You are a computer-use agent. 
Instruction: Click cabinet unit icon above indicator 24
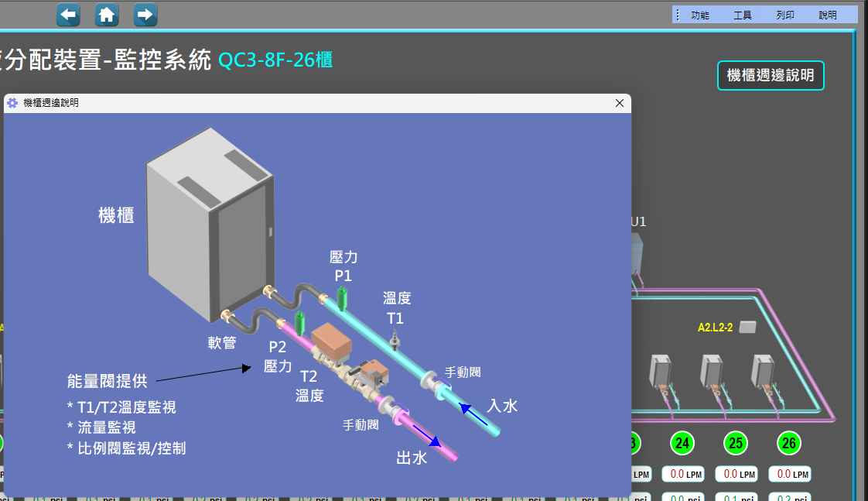[x=660, y=371]
